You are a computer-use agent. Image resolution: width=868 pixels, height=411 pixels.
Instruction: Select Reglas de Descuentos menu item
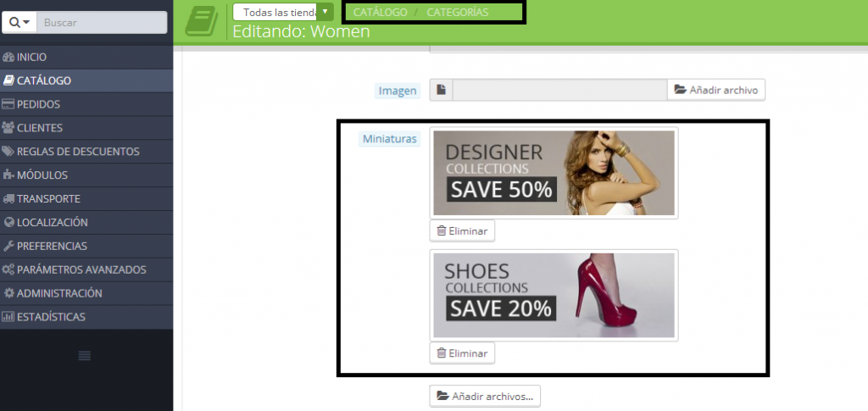(77, 152)
